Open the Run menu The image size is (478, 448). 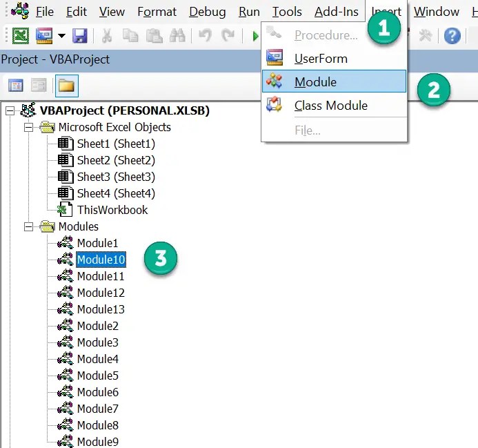coord(249,12)
